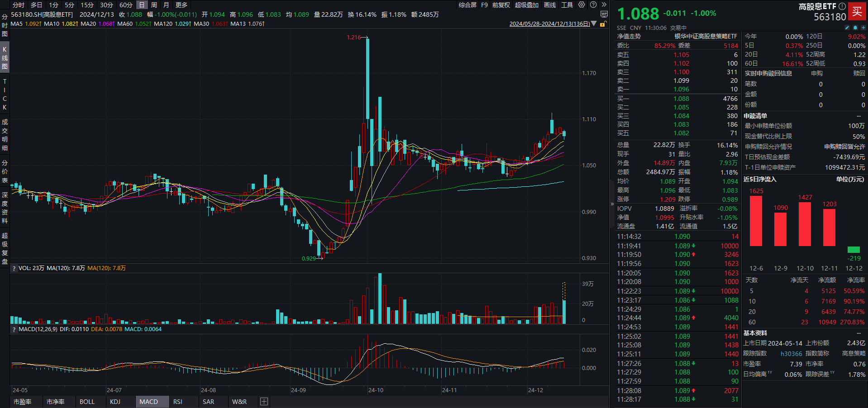Viewport: 868px width, 408px height.
Task: Expand more toolbar options double chevron
Action: pyautogui.click(x=604, y=5)
